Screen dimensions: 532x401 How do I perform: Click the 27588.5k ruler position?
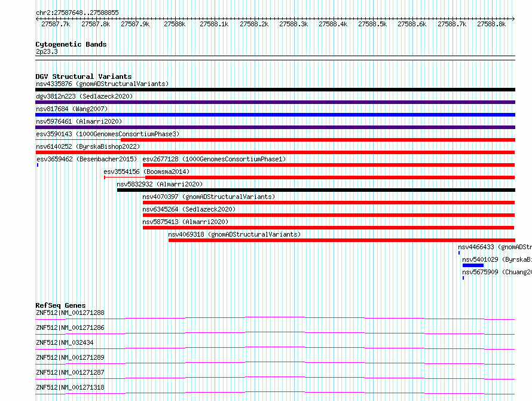tap(372, 24)
